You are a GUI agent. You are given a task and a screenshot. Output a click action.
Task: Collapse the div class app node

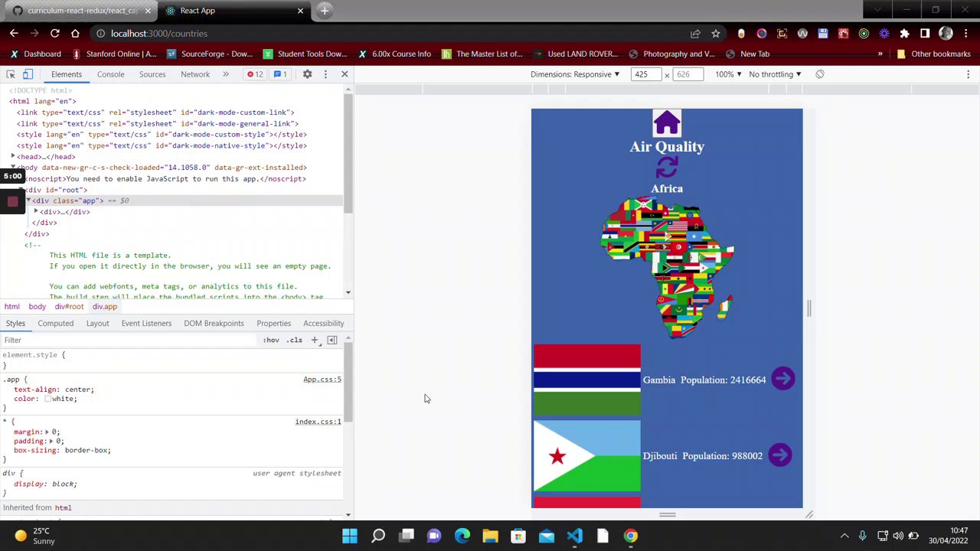28,201
